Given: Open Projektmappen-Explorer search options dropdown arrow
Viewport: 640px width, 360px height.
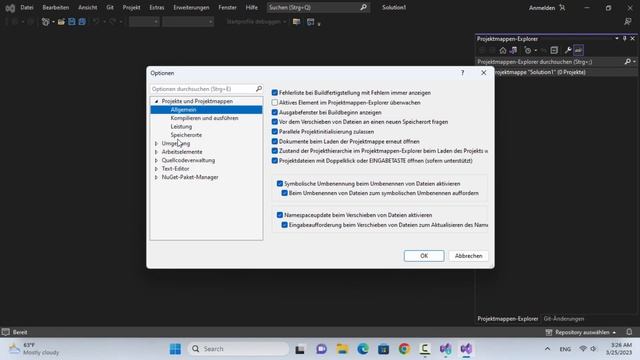Looking at the screenshot, I should click(634, 62).
